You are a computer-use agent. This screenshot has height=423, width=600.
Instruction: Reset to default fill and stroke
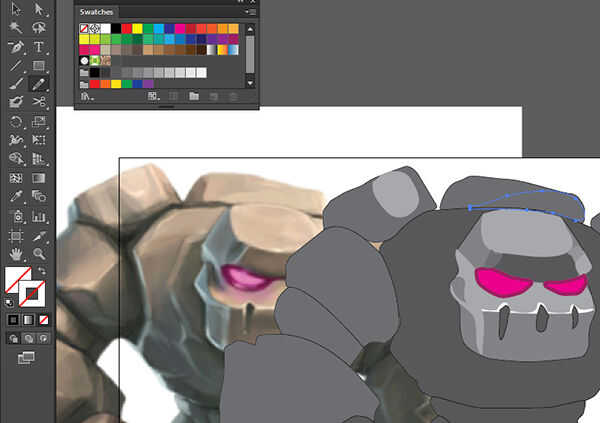coord(9,302)
